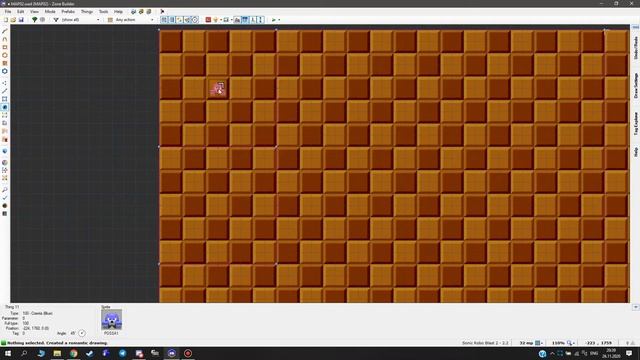Toggle the circular auto-clear toolbar button

tap(195, 20)
